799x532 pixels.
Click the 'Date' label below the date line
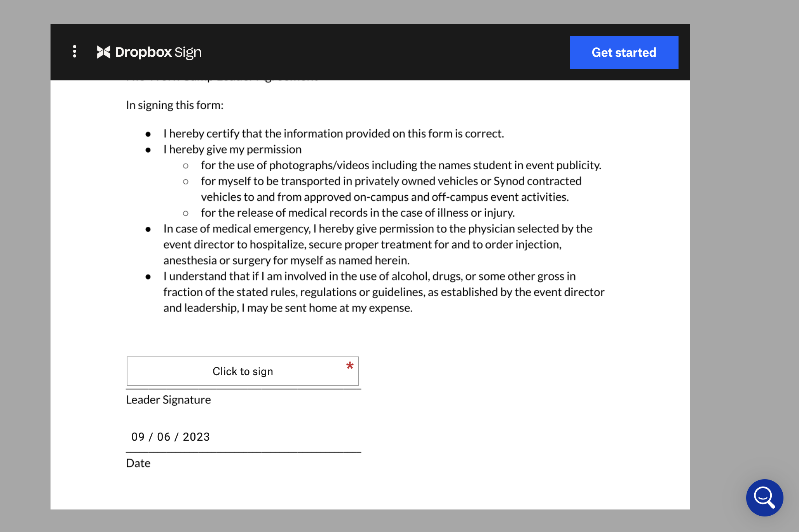138,463
